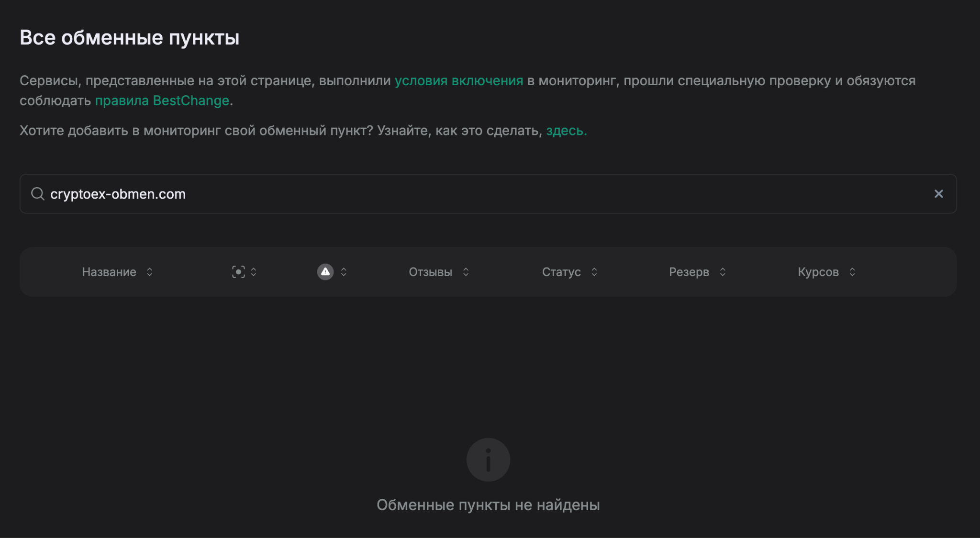Clear the search field with the X

[938, 194]
